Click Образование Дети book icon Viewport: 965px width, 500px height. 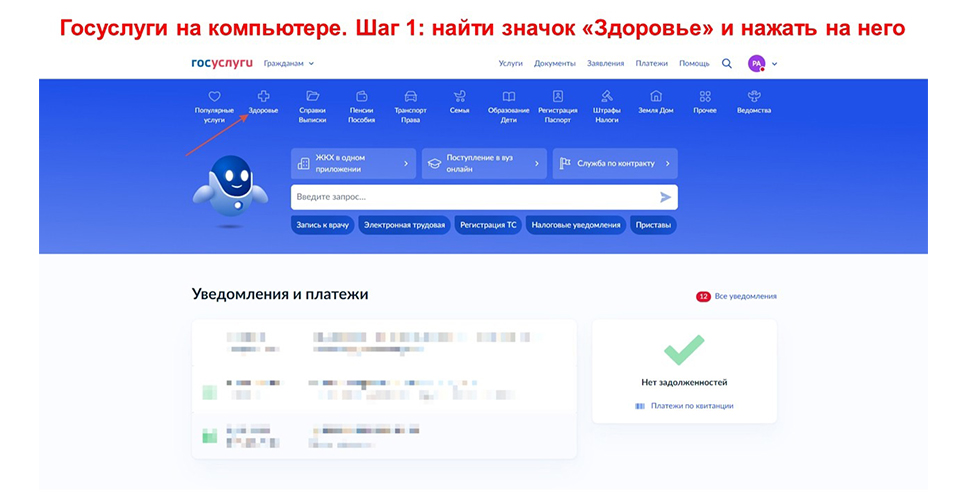tap(508, 97)
